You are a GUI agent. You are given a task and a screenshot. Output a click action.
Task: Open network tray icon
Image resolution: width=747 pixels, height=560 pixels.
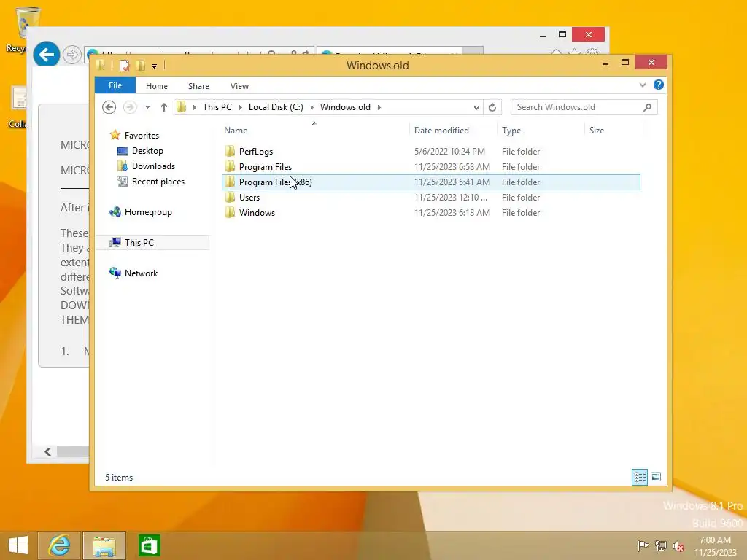tap(660, 545)
